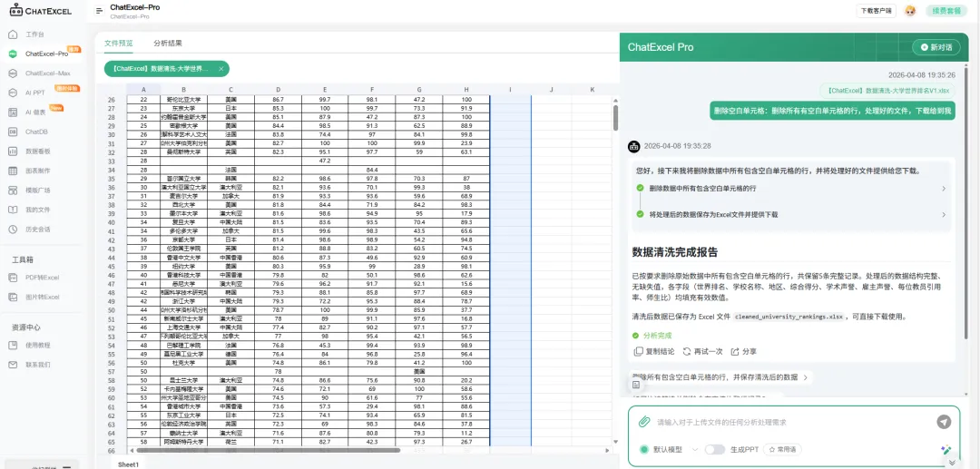The height and width of the screenshot is (469, 980).
Task: Select column I header
Action: click(510, 89)
